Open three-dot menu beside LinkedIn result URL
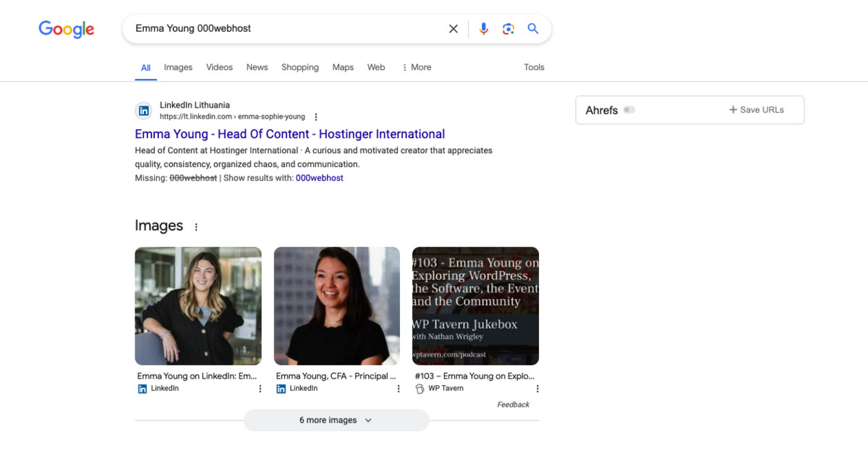 point(316,117)
